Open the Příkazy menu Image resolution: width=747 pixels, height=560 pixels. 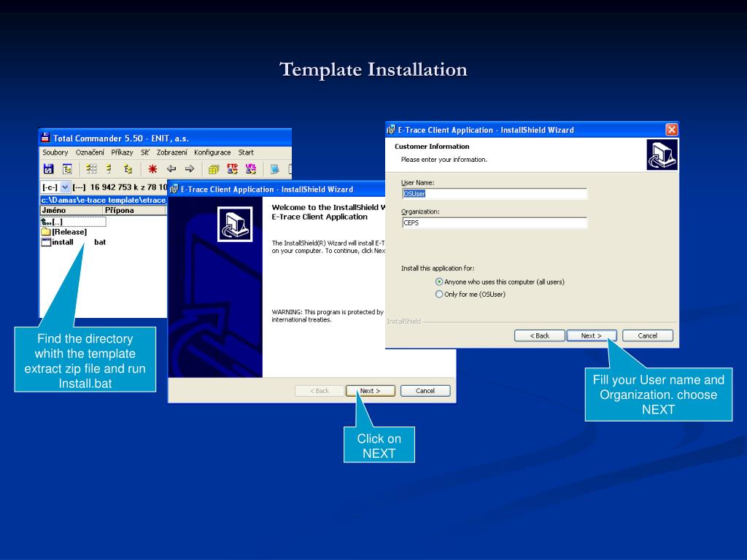(122, 152)
